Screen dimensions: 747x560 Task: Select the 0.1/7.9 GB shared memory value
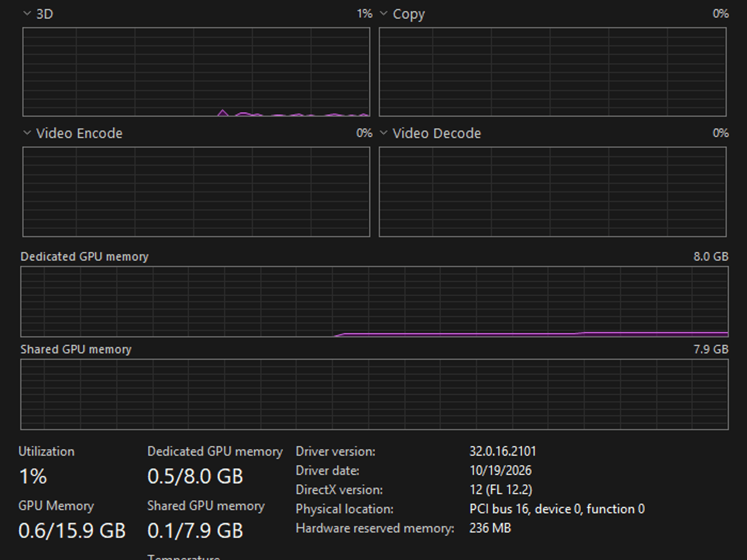pos(195,531)
